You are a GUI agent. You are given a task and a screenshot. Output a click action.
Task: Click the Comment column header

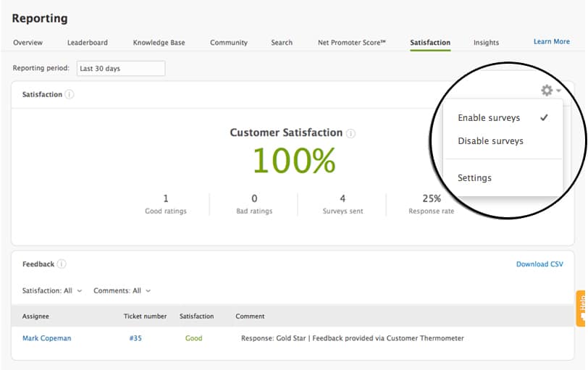(x=250, y=316)
